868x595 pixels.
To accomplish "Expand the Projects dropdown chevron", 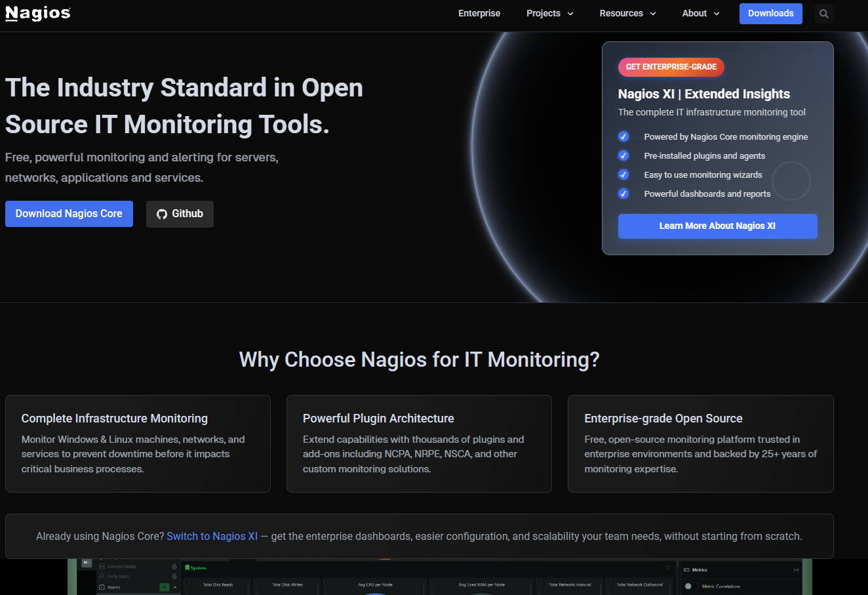I will 570,14.
